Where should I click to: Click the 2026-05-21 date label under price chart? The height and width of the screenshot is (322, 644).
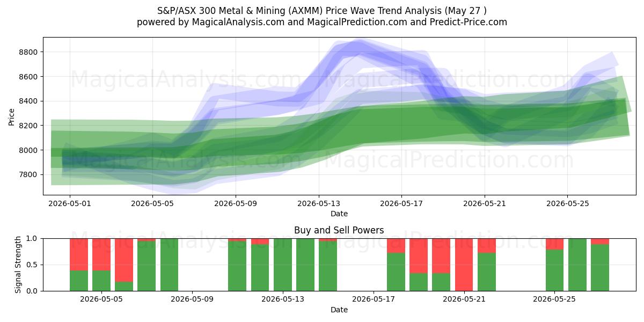point(485,203)
